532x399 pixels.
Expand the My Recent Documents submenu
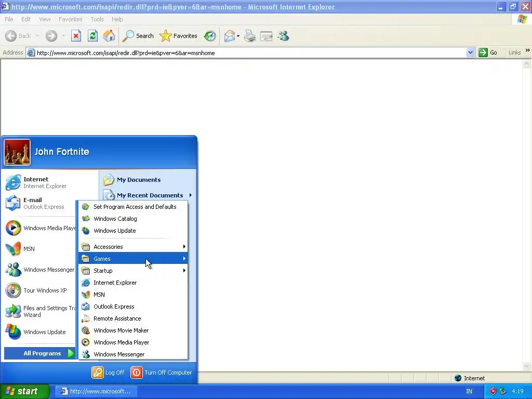click(148, 195)
